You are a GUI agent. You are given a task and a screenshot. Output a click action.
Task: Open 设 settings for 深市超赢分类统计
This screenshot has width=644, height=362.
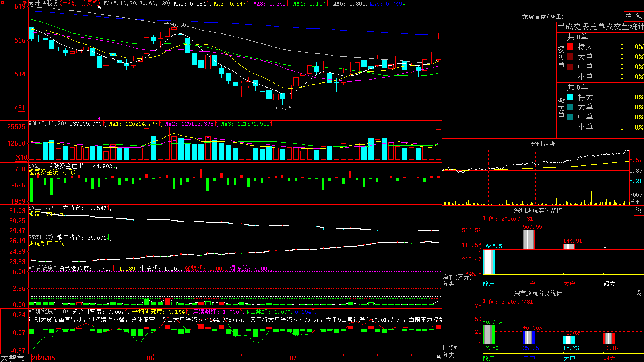click(x=639, y=293)
